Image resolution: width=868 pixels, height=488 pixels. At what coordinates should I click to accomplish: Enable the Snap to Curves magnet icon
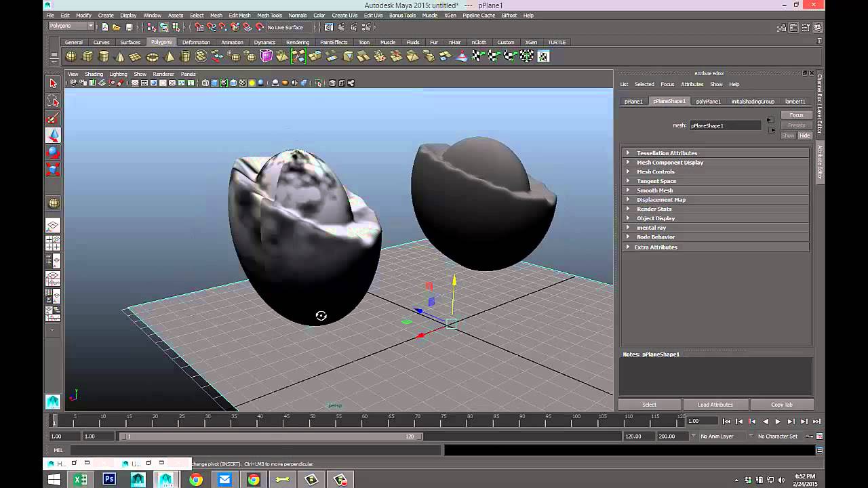pos(212,27)
